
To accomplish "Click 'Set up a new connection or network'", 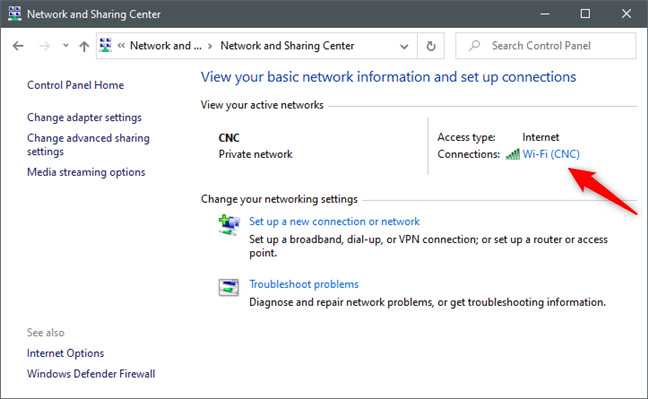I will (x=334, y=222).
